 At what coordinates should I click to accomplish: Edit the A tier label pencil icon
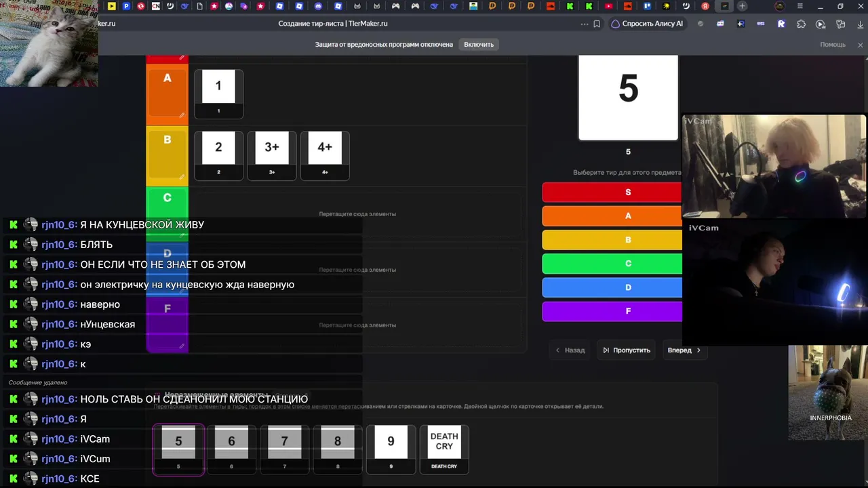(x=182, y=115)
